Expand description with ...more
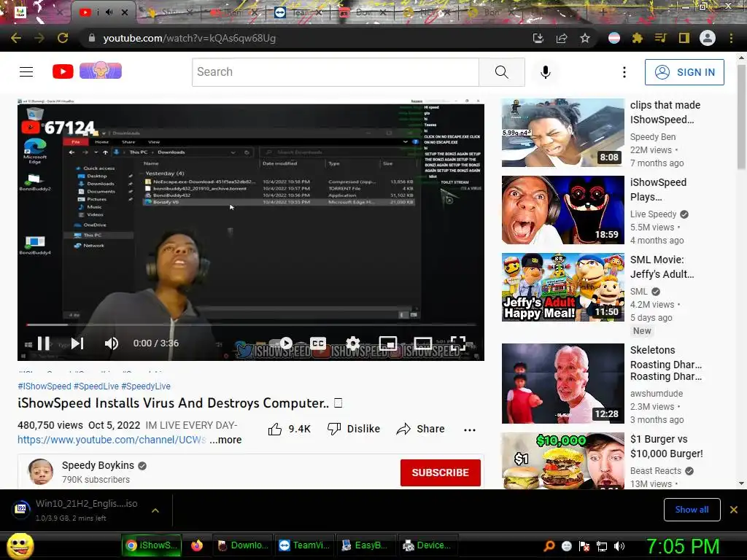Image resolution: width=747 pixels, height=560 pixels. tap(225, 440)
